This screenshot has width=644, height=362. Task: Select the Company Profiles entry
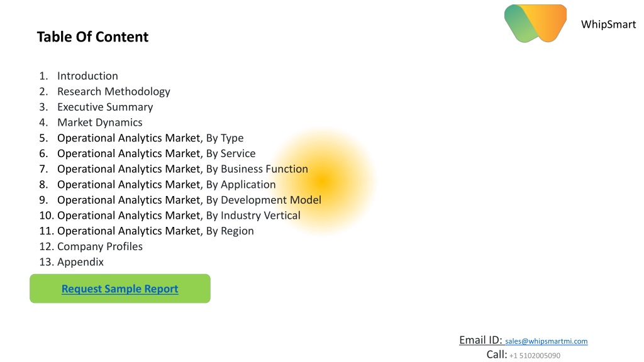pos(100,246)
